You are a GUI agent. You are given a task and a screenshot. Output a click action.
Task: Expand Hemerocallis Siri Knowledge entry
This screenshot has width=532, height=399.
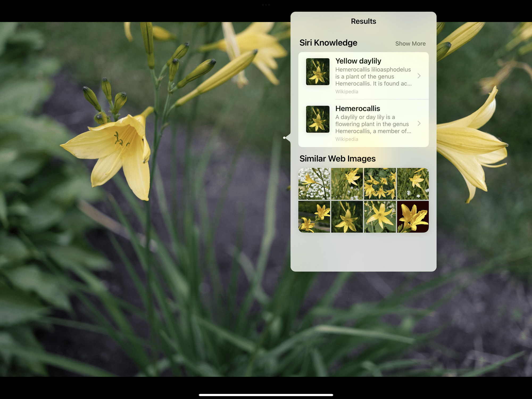point(419,123)
